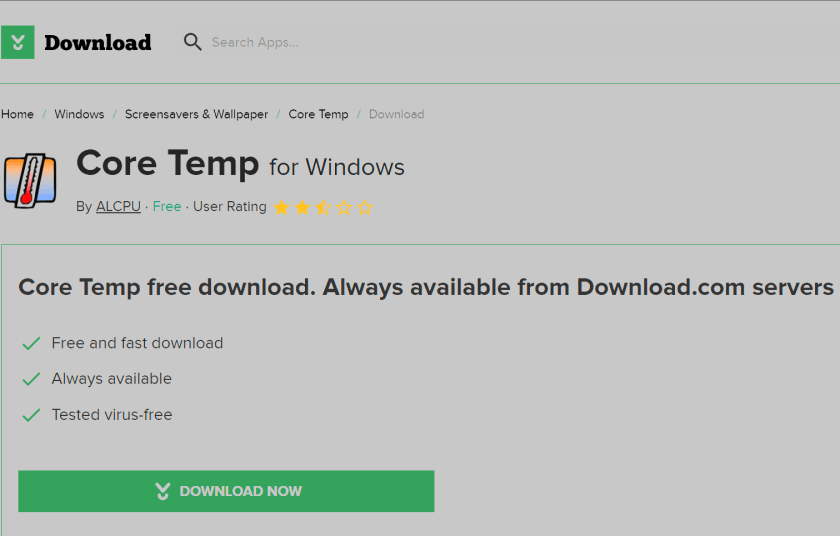Click the checkmark beside Always available

coord(31,379)
